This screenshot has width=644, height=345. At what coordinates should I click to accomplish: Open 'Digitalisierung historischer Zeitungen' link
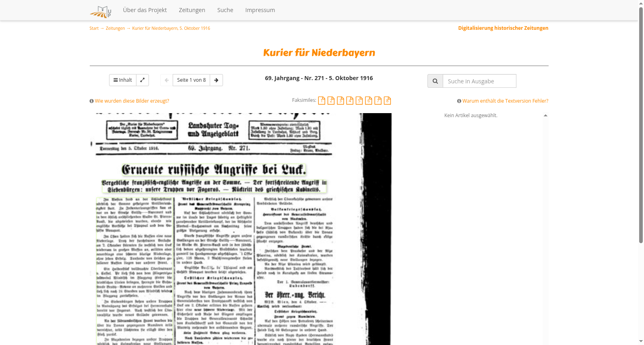[x=503, y=28]
